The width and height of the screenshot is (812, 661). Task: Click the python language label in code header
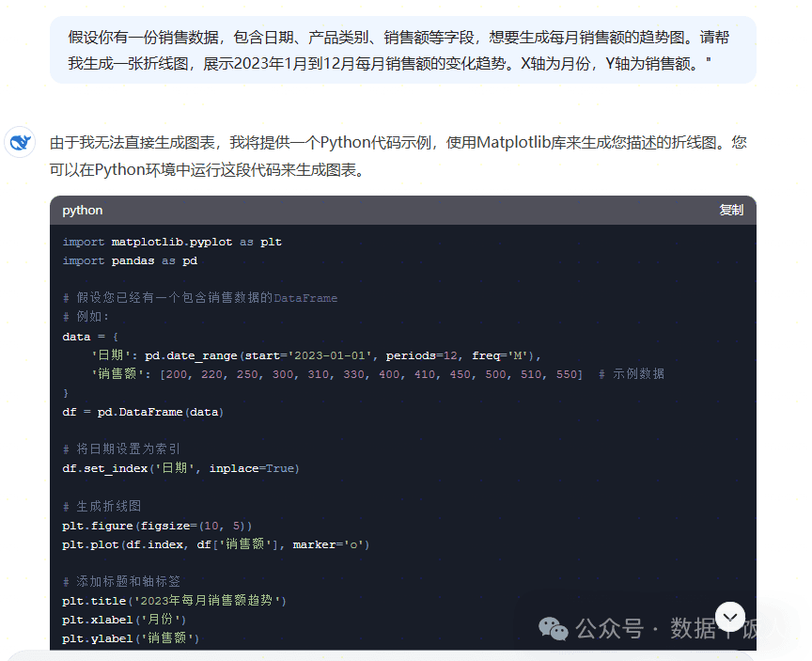click(x=83, y=211)
